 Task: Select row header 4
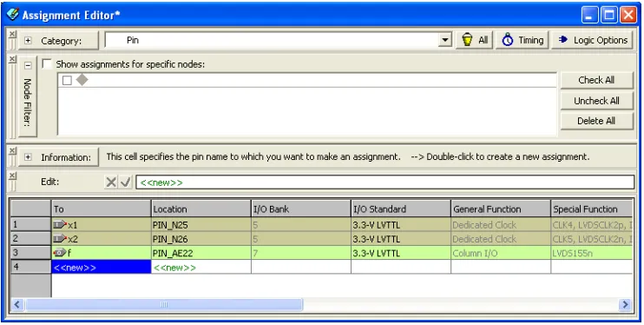(30, 267)
